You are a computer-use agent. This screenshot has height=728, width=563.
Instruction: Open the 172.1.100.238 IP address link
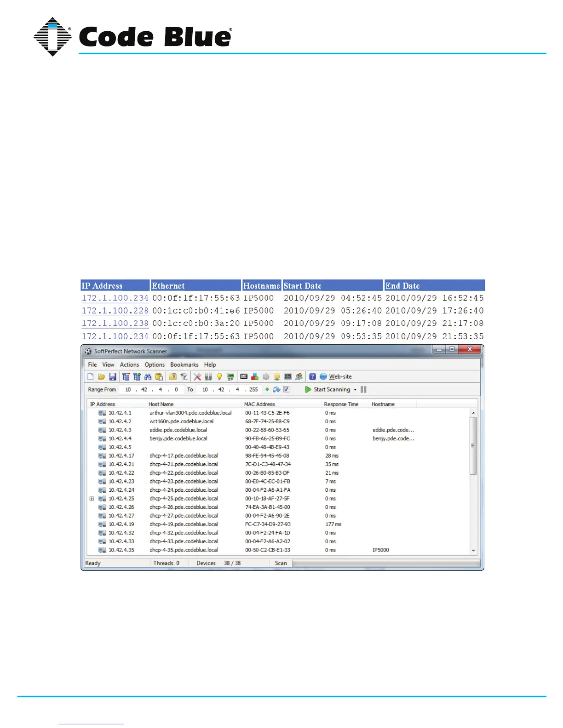point(115,324)
